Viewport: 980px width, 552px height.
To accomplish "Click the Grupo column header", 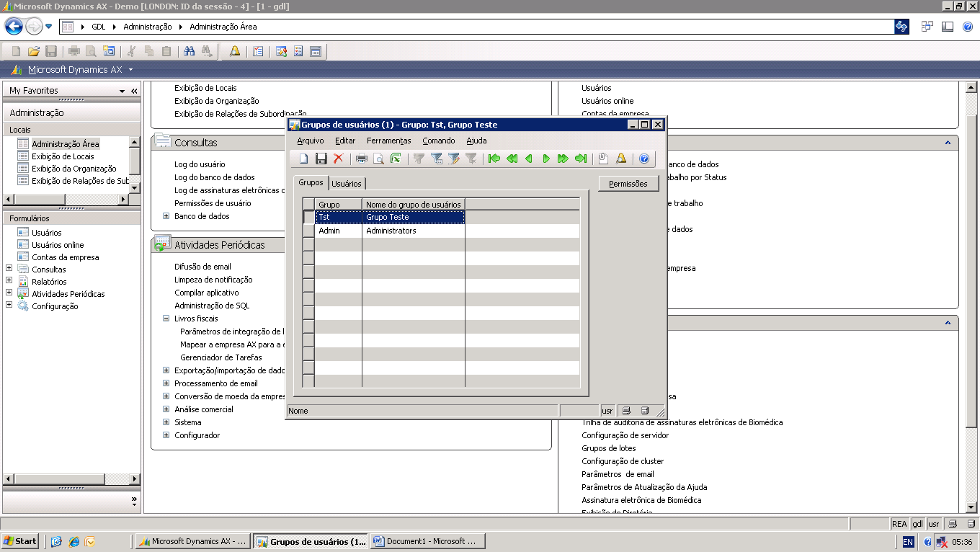I will [339, 205].
